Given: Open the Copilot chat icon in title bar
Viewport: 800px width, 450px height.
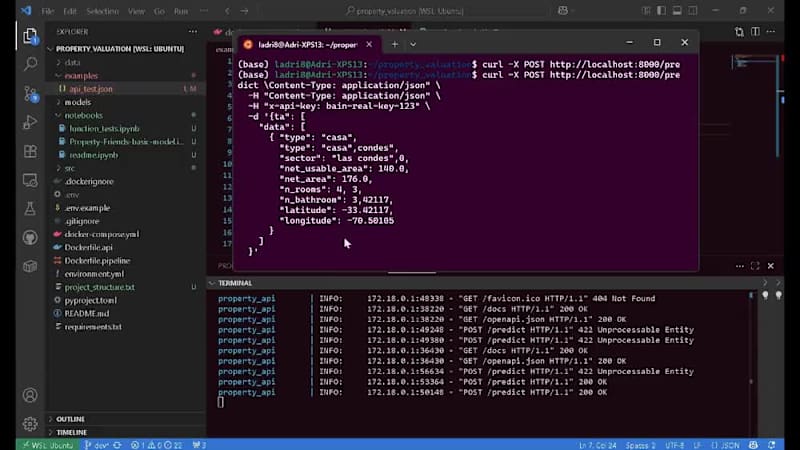Looking at the screenshot, I should pyautogui.click(x=563, y=11).
